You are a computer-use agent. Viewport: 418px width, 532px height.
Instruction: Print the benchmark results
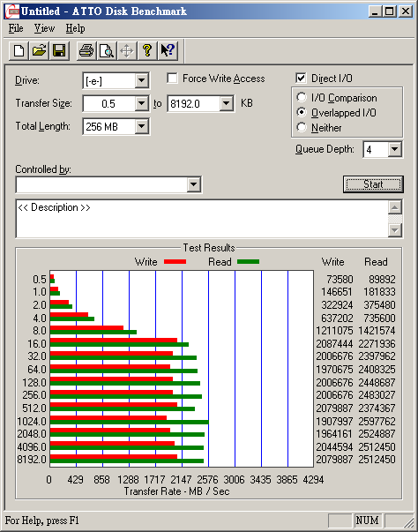click(x=86, y=51)
